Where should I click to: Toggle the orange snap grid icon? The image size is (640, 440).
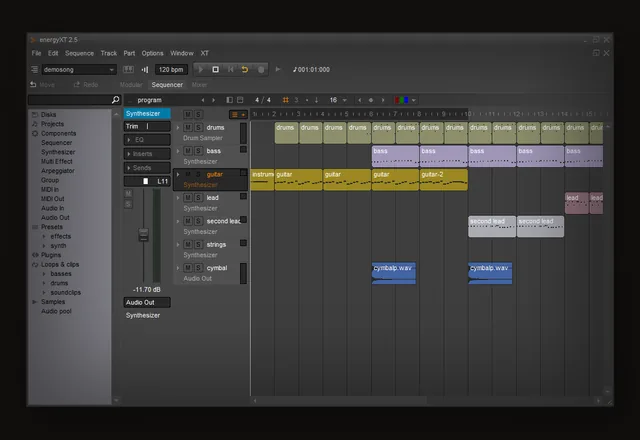click(286, 100)
